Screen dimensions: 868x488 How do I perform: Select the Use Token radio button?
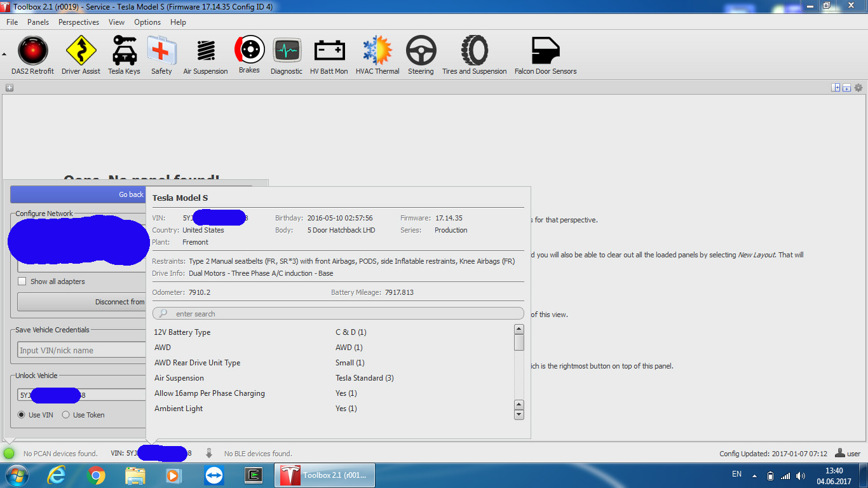click(66, 415)
